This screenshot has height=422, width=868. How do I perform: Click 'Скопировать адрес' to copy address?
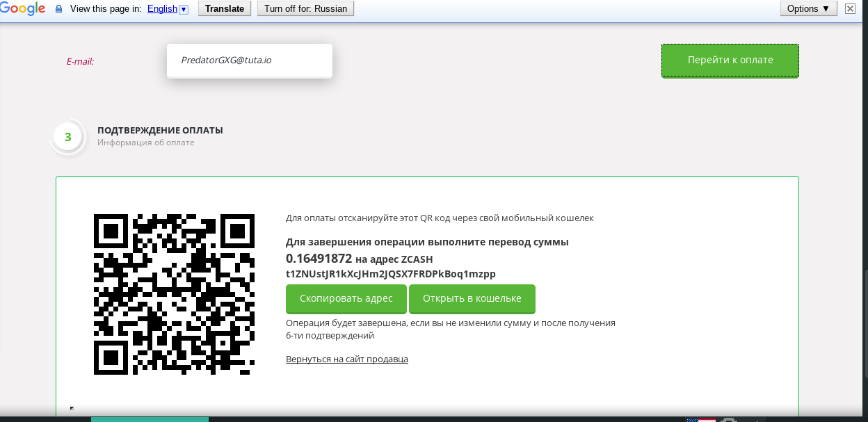pos(346,298)
